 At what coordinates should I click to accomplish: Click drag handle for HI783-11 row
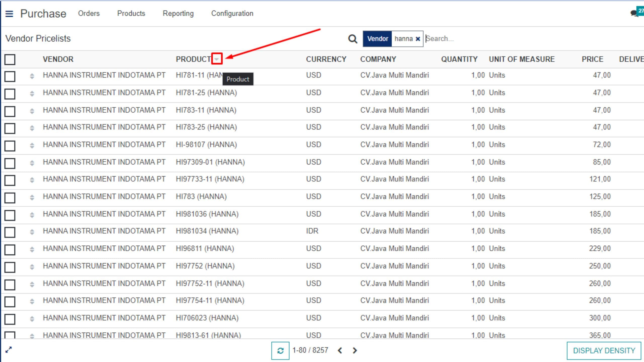(x=32, y=111)
